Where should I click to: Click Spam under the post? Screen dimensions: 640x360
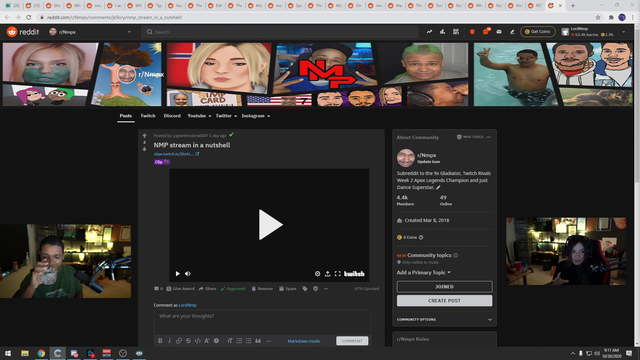288,289
